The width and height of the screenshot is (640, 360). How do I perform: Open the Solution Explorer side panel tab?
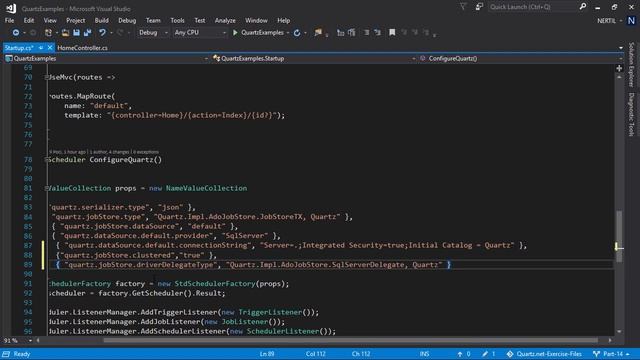click(631, 64)
